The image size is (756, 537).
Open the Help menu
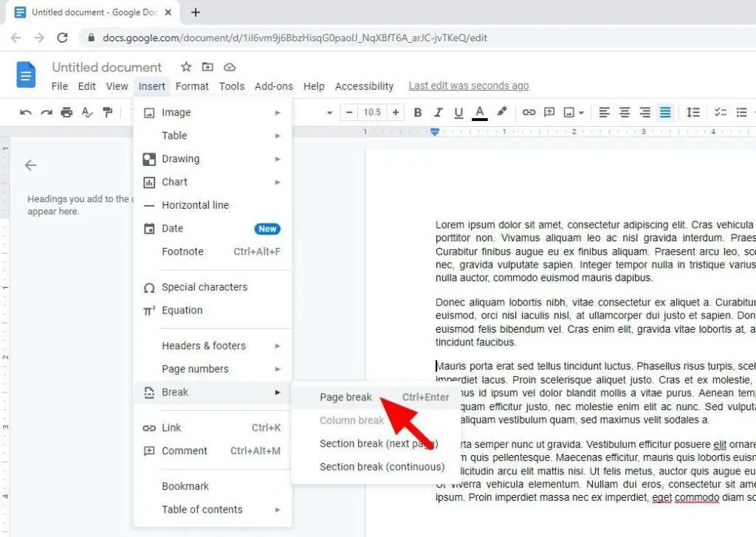[313, 86]
